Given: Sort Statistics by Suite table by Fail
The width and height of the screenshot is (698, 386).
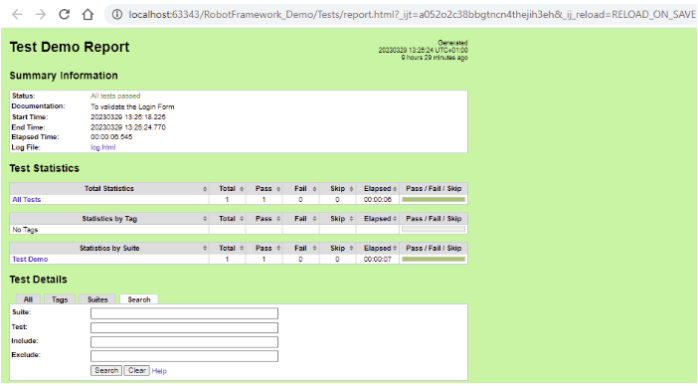Looking at the screenshot, I should click(x=301, y=248).
